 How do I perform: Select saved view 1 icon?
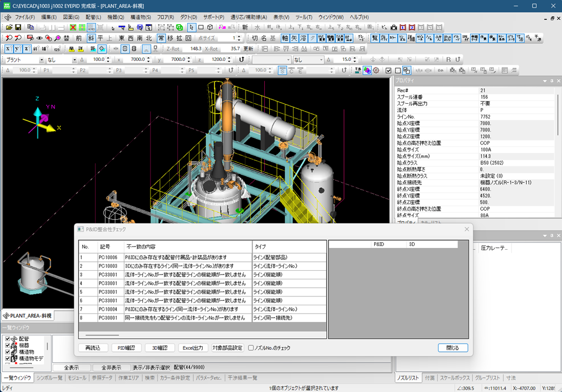[403, 27]
